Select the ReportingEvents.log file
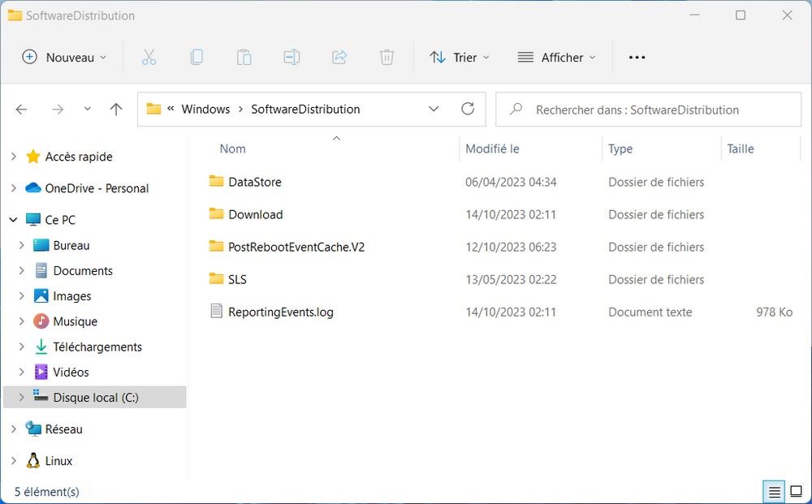Viewport: 812px width, 504px height. [x=281, y=312]
